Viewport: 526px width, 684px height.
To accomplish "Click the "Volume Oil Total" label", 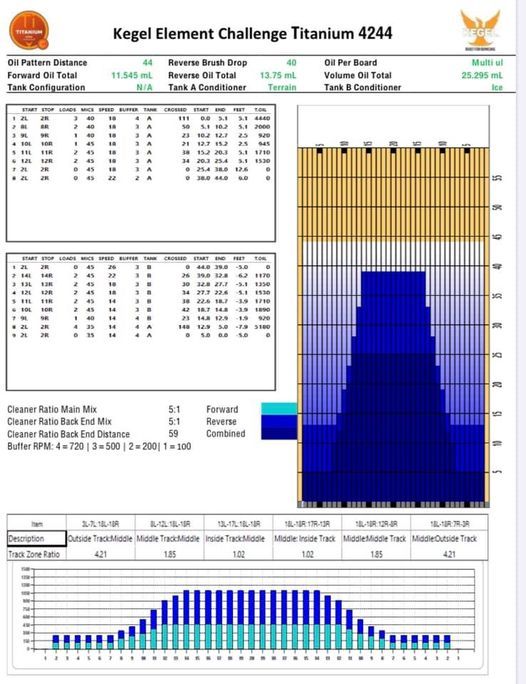I will (x=358, y=75).
